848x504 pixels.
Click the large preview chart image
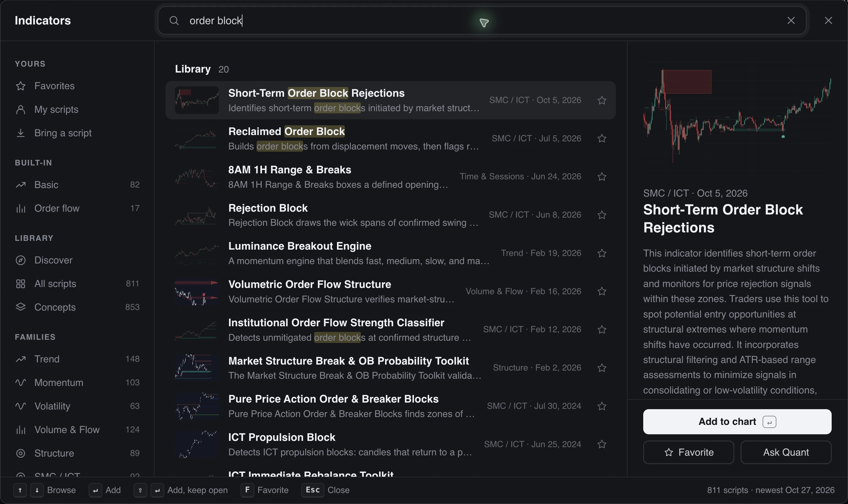tap(737, 116)
